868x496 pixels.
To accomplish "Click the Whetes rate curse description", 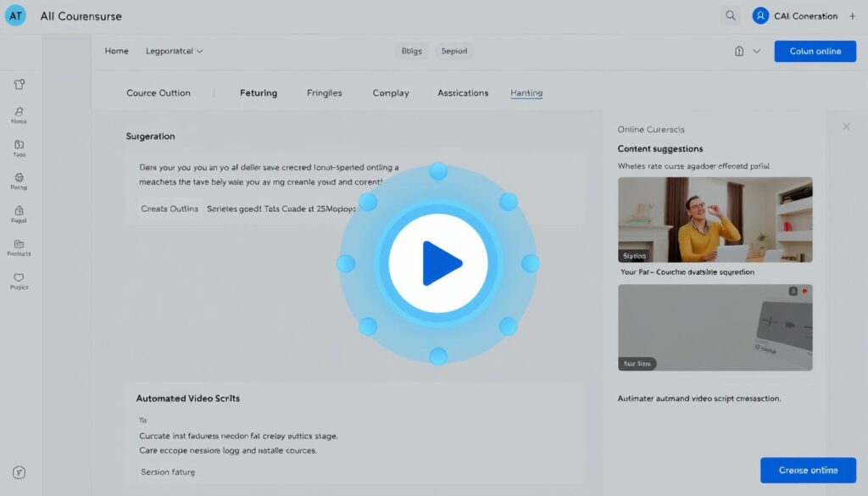I will (693, 166).
